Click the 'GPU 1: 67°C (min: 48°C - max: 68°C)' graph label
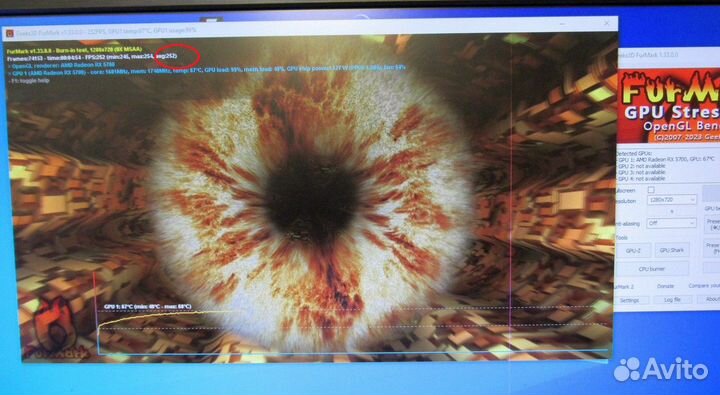This screenshot has width=720, height=395. [147, 307]
